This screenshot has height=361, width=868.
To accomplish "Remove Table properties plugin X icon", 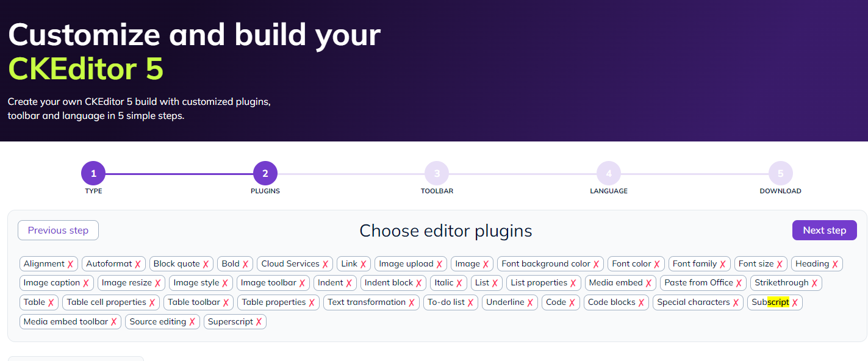I will pos(312,302).
